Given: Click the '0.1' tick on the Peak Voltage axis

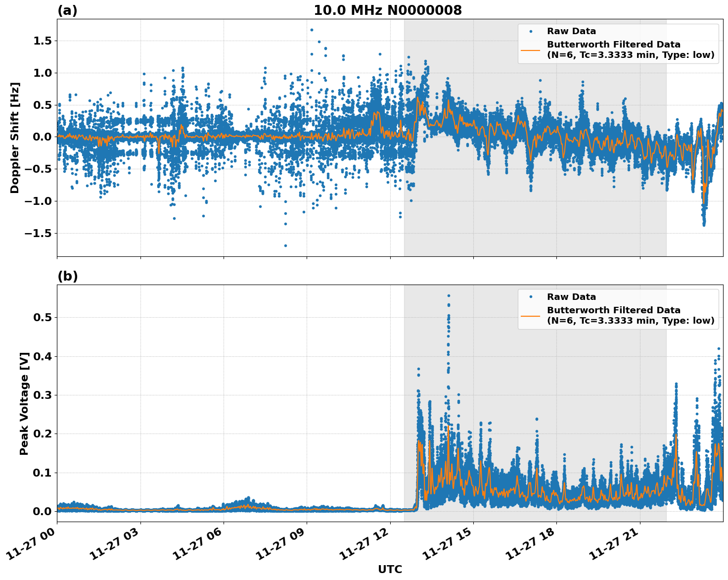Looking at the screenshot, I should pos(43,473).
